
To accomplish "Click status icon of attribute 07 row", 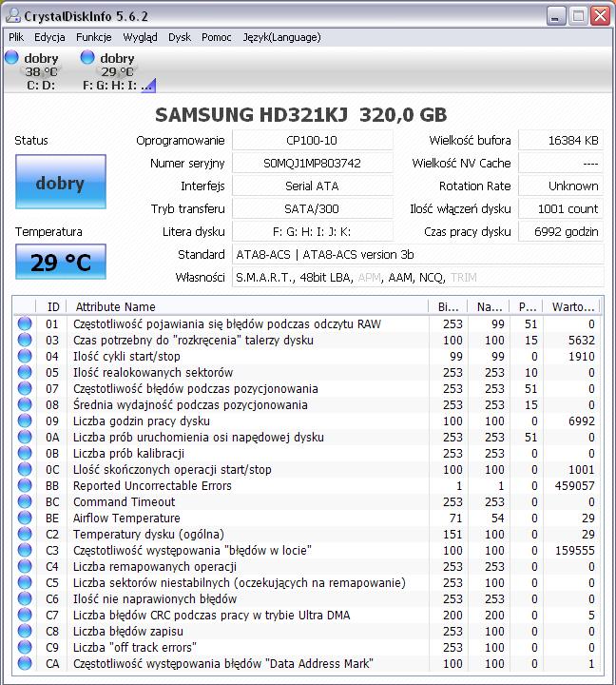I will click(x=25, y=388).
